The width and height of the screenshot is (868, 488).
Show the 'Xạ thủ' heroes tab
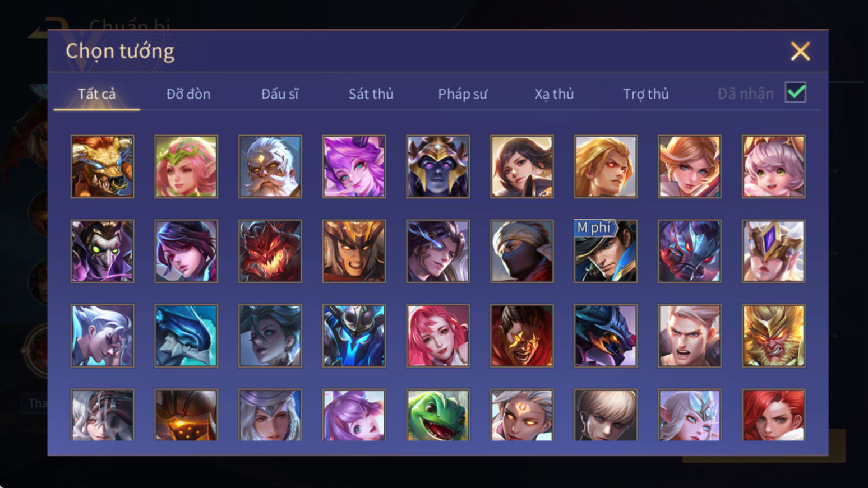click(x=554, y=94)
